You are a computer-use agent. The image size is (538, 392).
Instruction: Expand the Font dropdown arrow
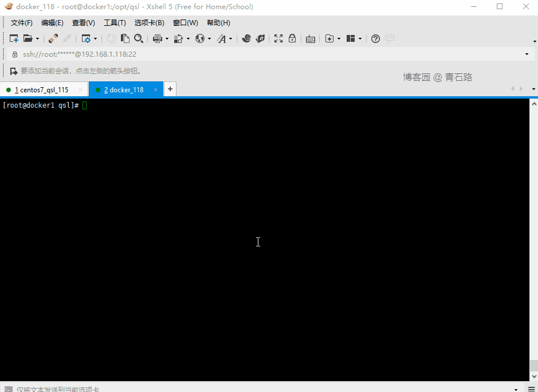230,39
